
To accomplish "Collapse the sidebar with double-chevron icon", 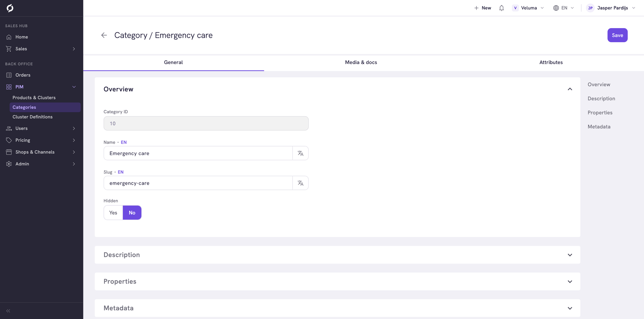I will click(8, 311).
